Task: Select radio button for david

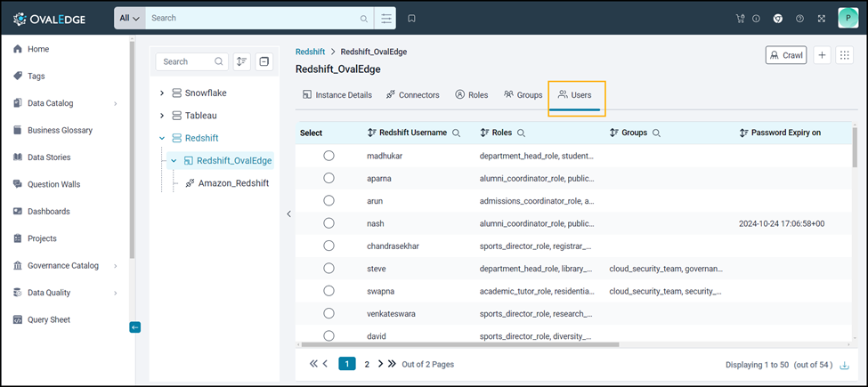Action: tap(329, 335)
